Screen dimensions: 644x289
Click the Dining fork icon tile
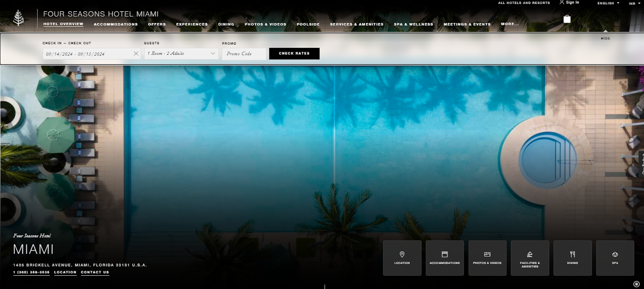tap(572, 258)
